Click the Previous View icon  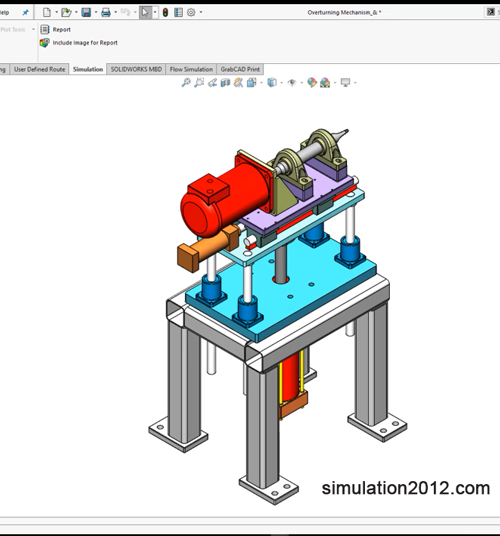(212, 82)
